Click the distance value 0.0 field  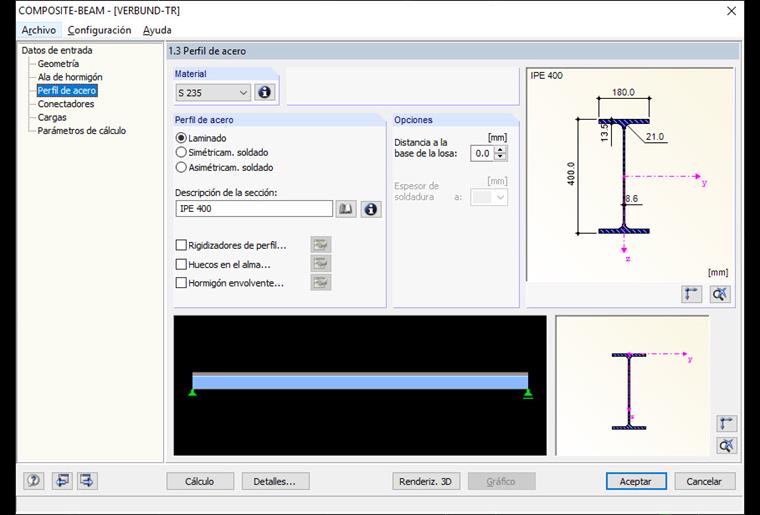pos(482,154)
